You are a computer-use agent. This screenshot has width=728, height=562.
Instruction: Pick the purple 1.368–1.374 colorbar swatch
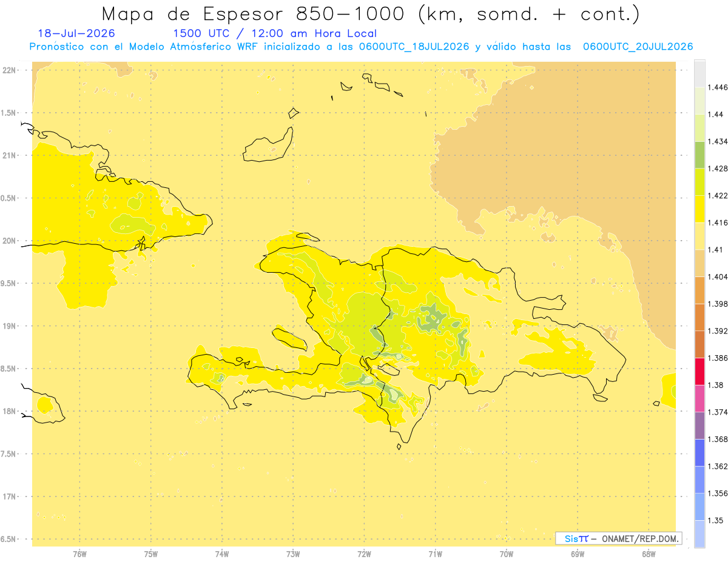(x=699, y=425)
